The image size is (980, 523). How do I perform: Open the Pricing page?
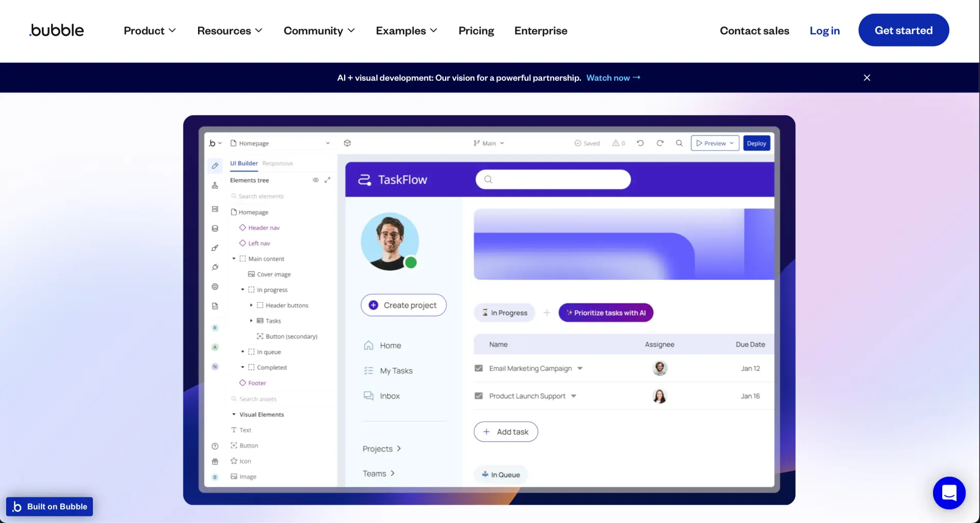coord(476,31)
